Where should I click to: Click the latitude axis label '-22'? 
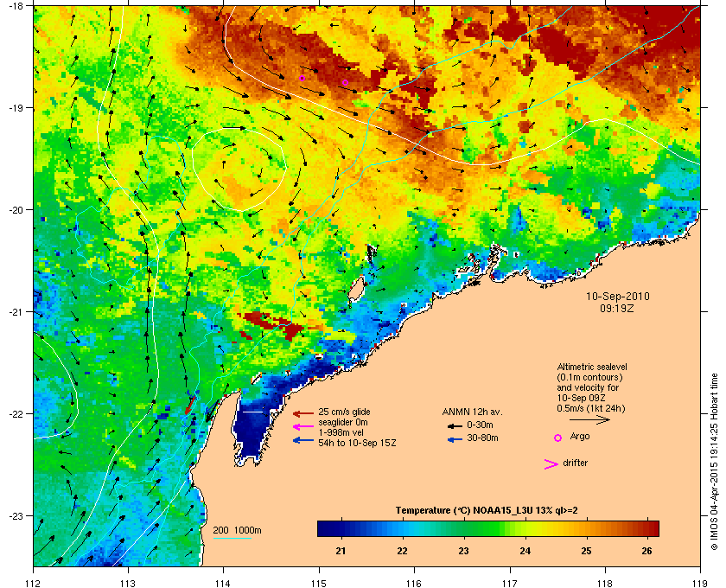pyautogui.click(x=16, y=414)
